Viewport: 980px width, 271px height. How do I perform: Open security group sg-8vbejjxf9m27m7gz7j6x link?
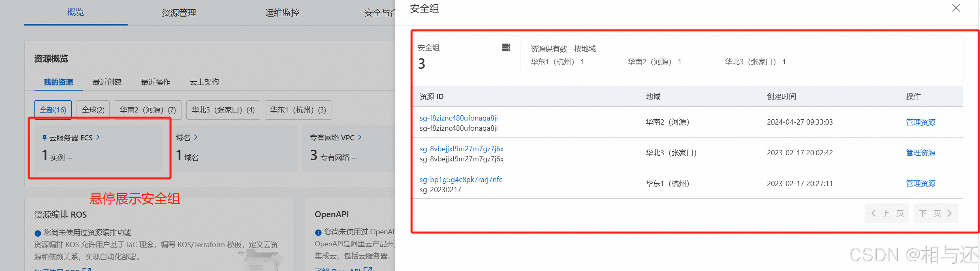(x=461, y=149)
